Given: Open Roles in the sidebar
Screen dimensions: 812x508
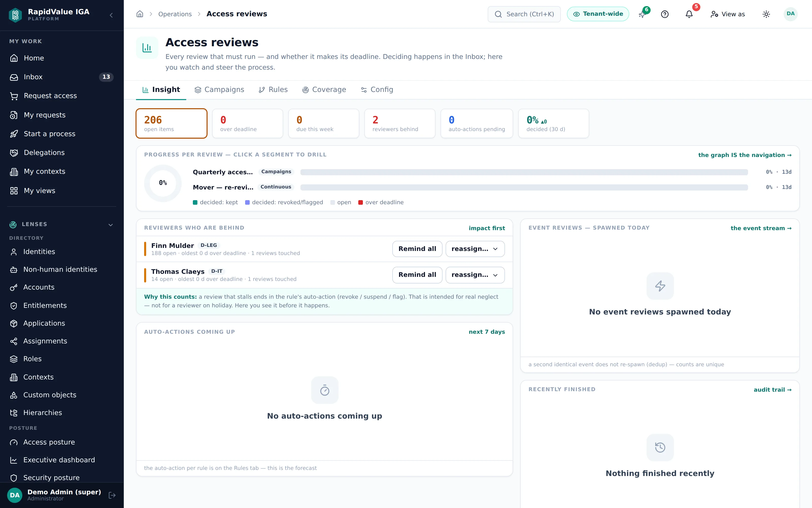Looking at the screenshot, I should [62, 359].
